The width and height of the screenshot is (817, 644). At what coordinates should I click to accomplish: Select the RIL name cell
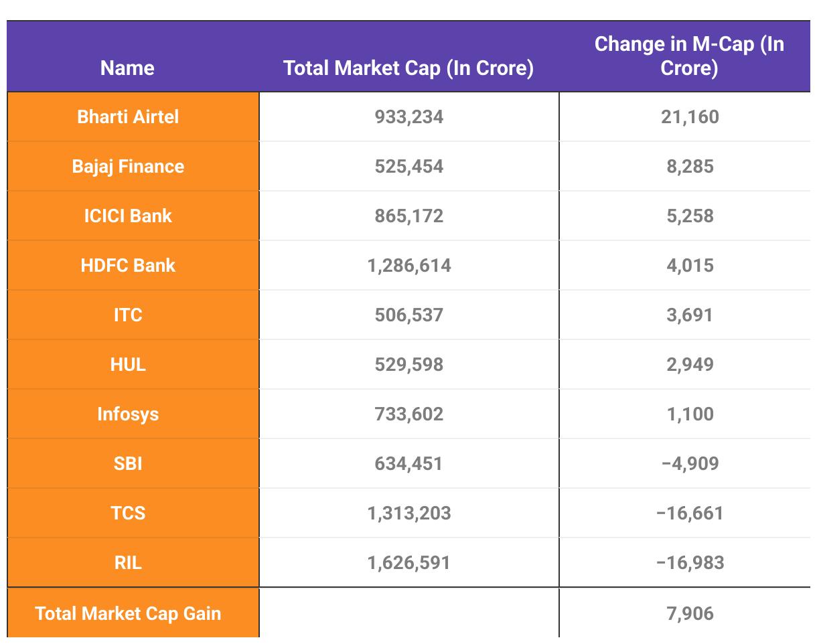coord(128,562)
